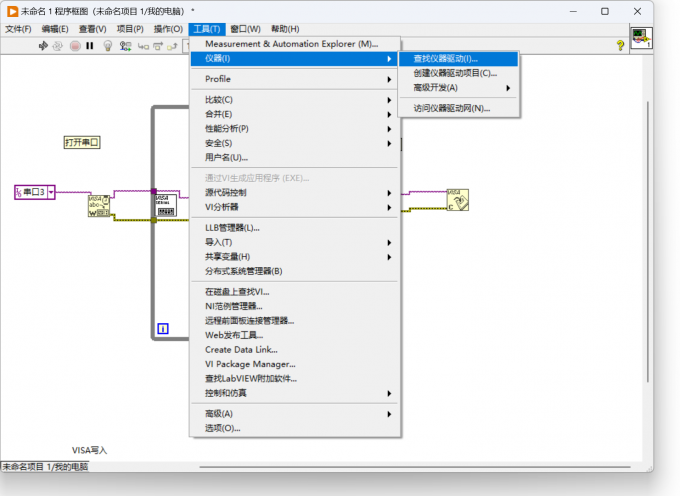This screenshot has height=496, width=680.
Task: Open the 编辑(E) menu
Action: (x=55, y=29)
